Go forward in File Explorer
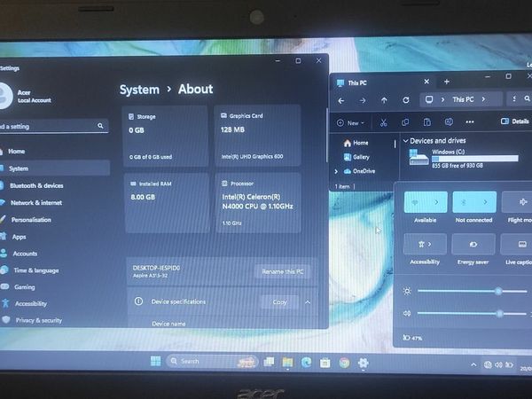This screenshot has height=399, width=532. [363, 100]
